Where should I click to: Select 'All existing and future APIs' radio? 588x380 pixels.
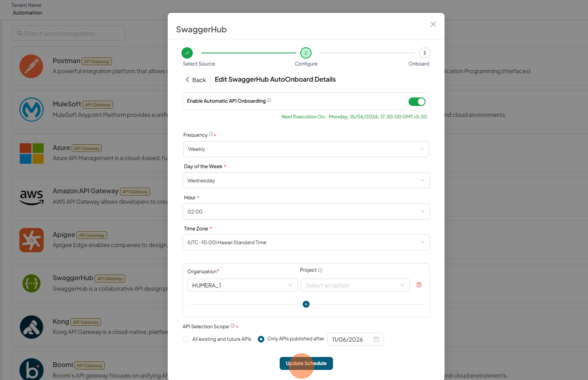[186, 339]
